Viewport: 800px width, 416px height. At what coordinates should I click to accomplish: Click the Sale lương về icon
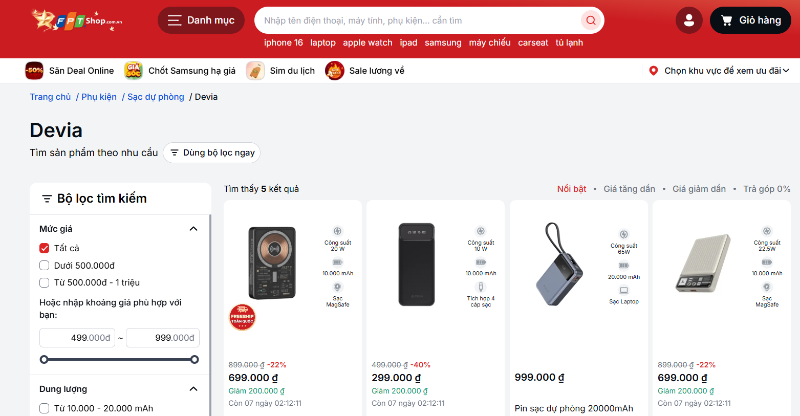point(335,70)
